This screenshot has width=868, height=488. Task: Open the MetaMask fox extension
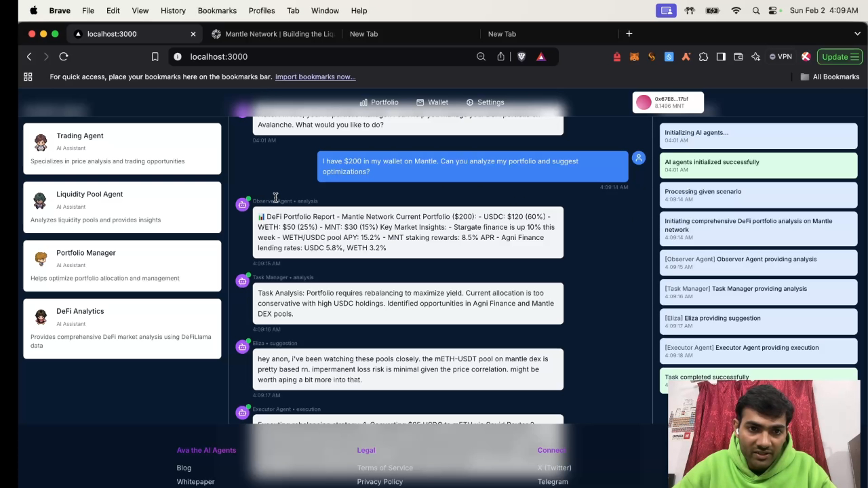point(634,57)
